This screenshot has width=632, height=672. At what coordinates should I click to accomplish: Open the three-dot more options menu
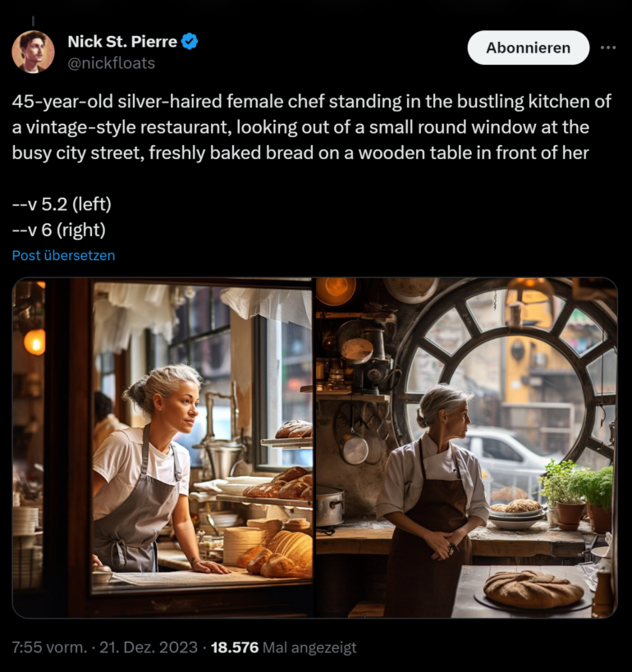pyautogui.click(x=607, y=48)
